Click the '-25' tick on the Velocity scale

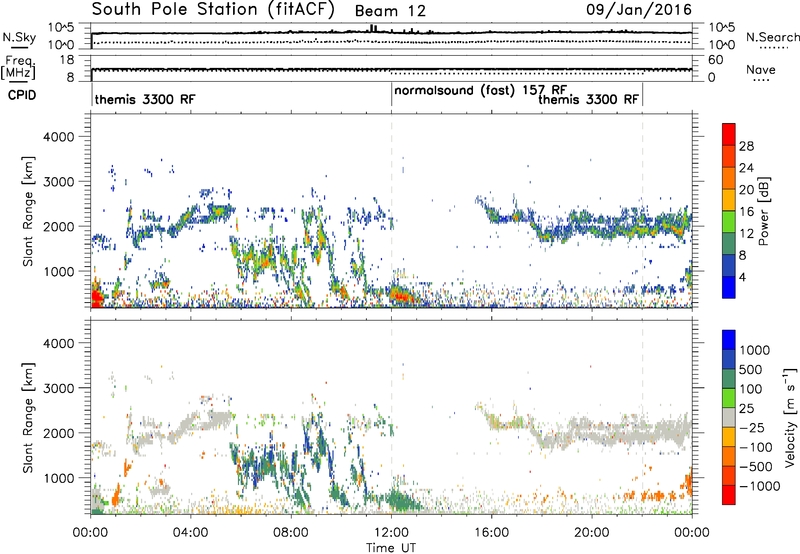pyautogui.click(x=752, y=428)
